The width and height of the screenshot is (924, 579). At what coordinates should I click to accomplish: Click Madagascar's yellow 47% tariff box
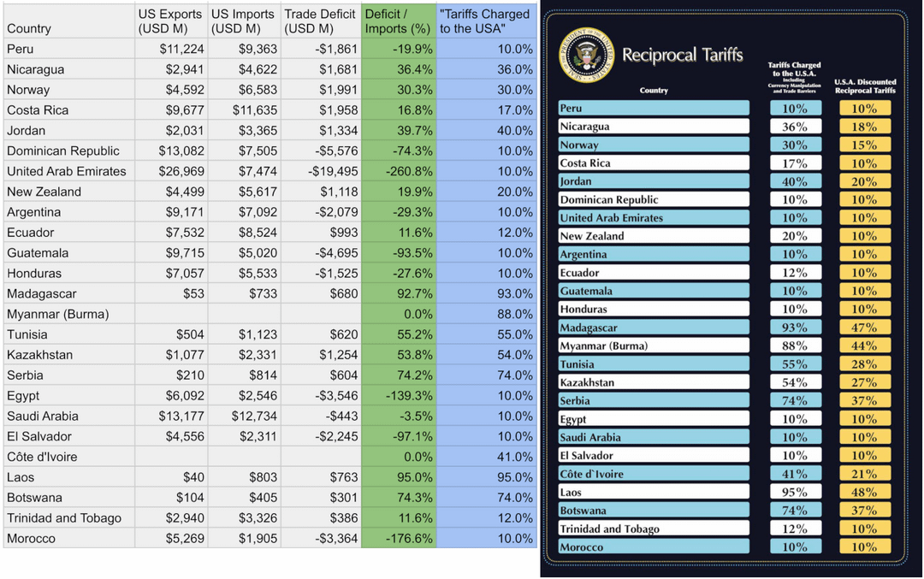click(x=864, y=328)
